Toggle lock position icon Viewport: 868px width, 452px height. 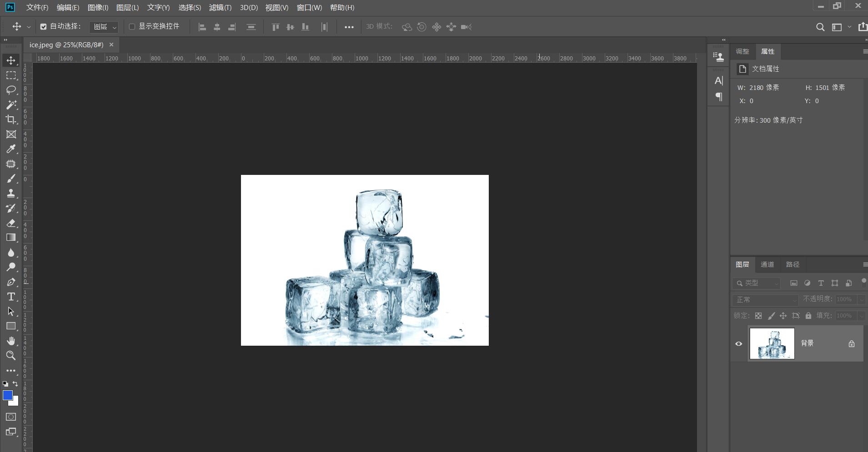click(783, 316)
